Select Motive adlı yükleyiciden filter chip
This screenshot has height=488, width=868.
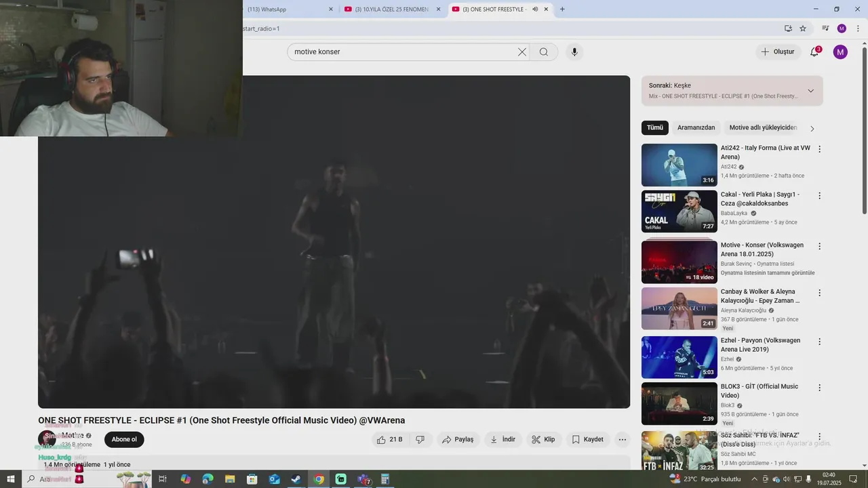tap(763, 127)
